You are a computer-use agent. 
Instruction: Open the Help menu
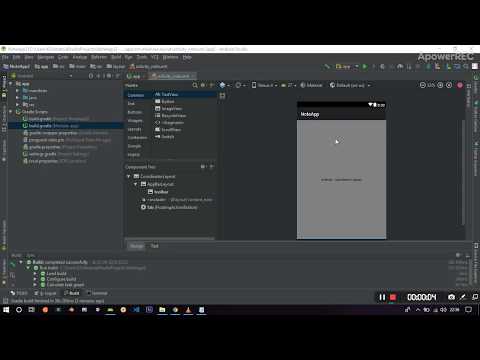pos(187,57)
